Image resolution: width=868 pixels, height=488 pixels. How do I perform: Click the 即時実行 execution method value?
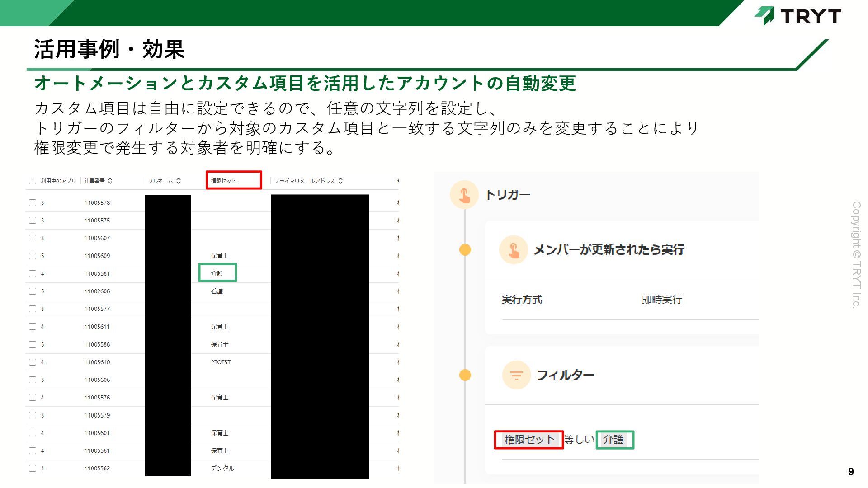pos(661,300)
